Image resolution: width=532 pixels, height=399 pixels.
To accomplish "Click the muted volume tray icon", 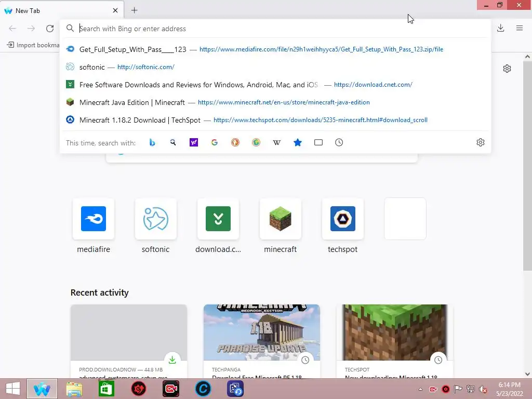I will tap(483, 389).
